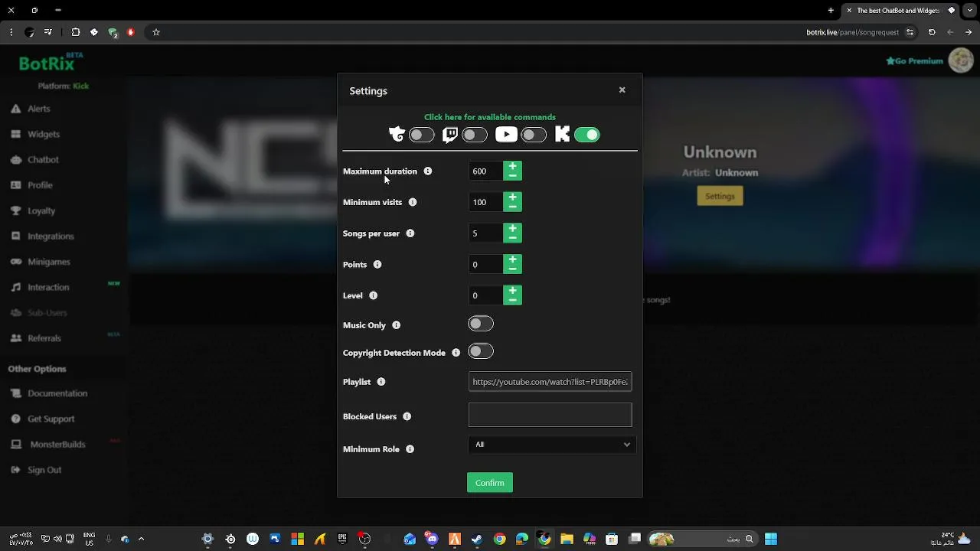
Task: Click Minimum visits stepper buttons
Action: (x=512, y=202)
